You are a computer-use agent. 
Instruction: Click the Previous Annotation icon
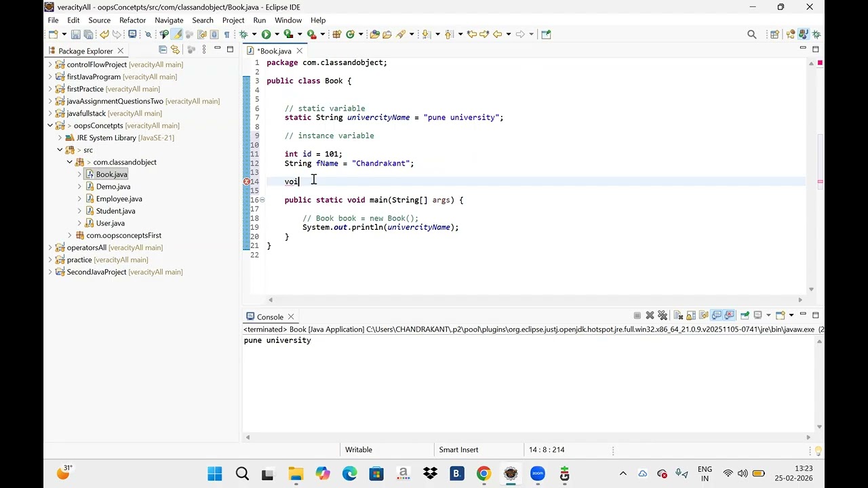[x=449, y=34]
